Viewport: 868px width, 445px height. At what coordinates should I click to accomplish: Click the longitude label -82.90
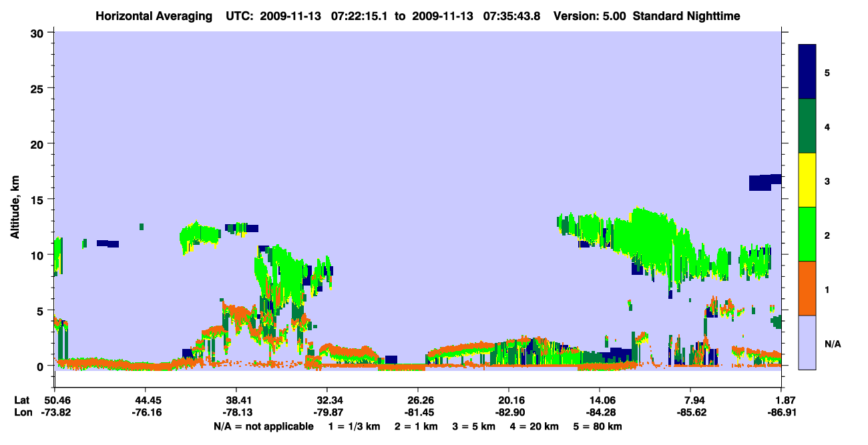pos(509,412)
